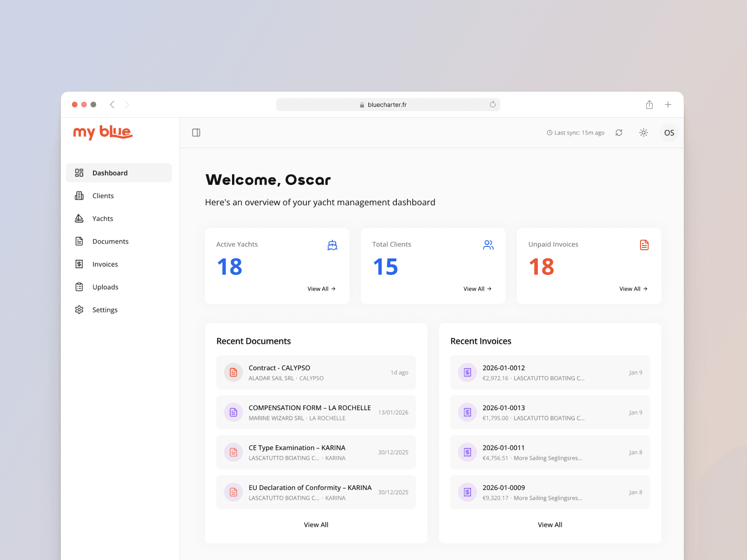The height and width of the screenshot is (560, 747).
Task: Click the Active Yachts count 18
Action: pyautogui.click(x=230, y=267)
